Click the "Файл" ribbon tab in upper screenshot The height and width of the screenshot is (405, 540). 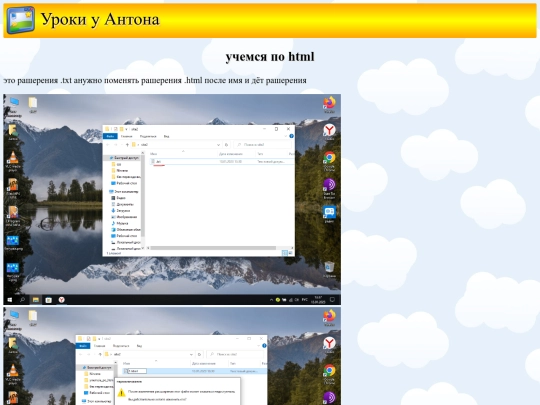click(x=110, y=136)
